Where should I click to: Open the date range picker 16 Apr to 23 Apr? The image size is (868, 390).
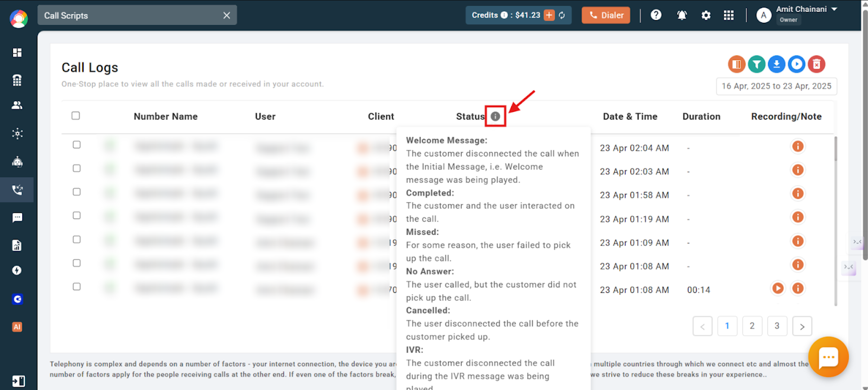click(776, 86)
